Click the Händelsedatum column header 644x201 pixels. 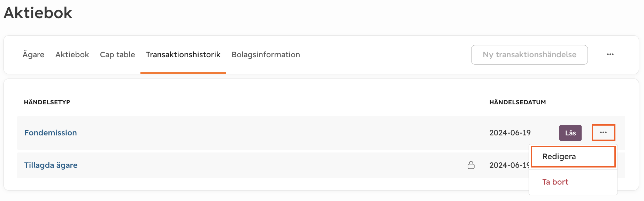point(517,102)
